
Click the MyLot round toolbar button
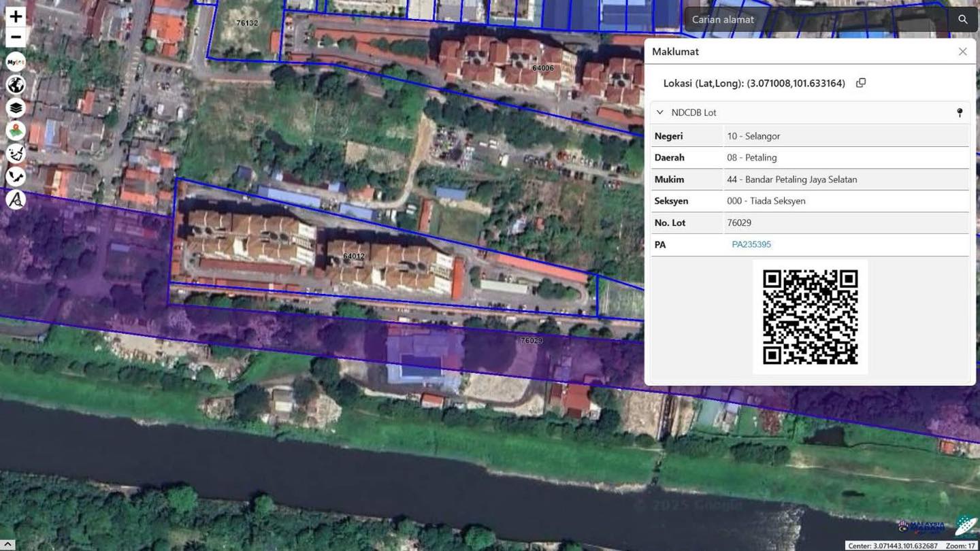coord(16,62)
